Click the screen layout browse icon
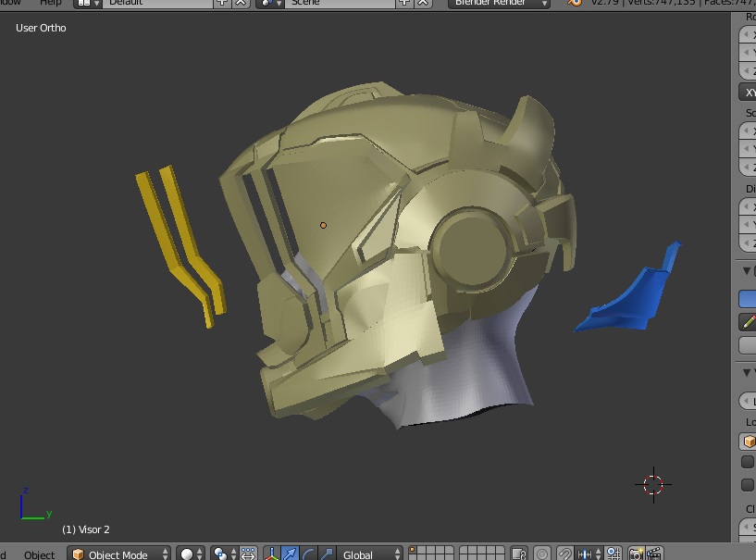This screenshot has height=560, width=756. pos(88,3)
